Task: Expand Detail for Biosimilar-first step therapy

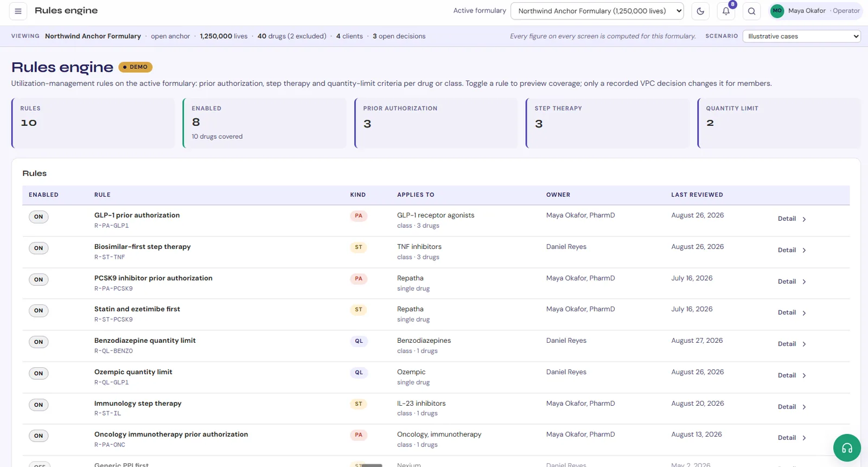Action: (x=792, y=251)
